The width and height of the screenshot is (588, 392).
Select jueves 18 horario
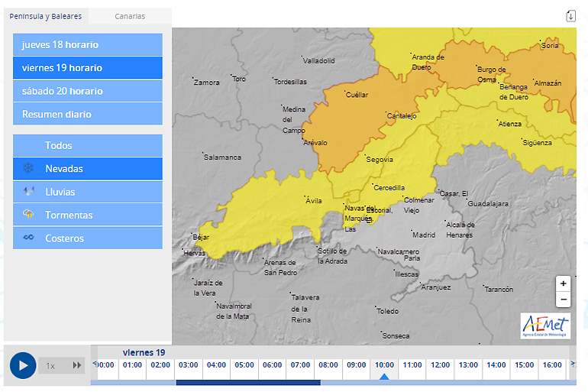click(88, 44)
